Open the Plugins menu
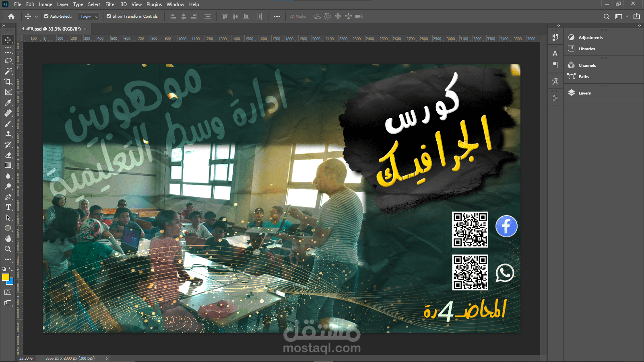644x362 pixels. coord(154,4)
